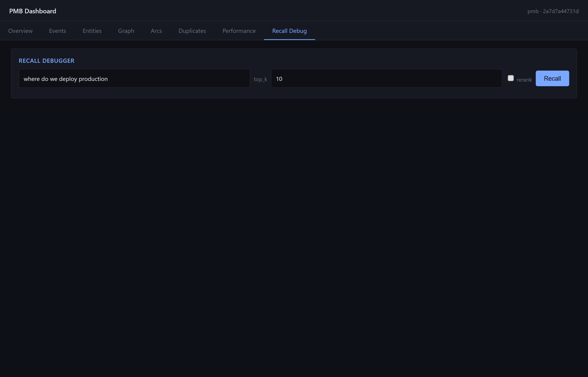Open the Graph tab
This screenshot has width=588, height=377.
pyautogui.click(x=126, y=31)
